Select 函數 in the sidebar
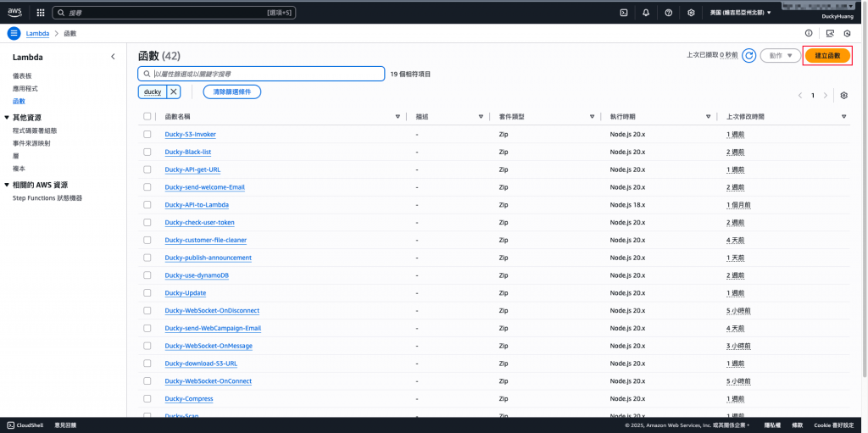Viewport: 868px width, 433px height. (x=19, y=102)
